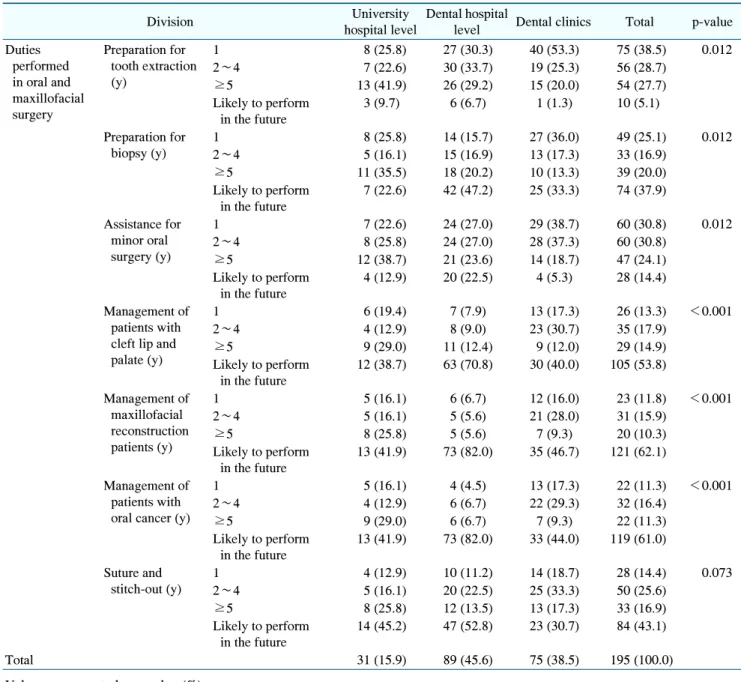The image size is (741, 682).
Task: Select the value '47 (52.8)'
Action: (468, 626)
